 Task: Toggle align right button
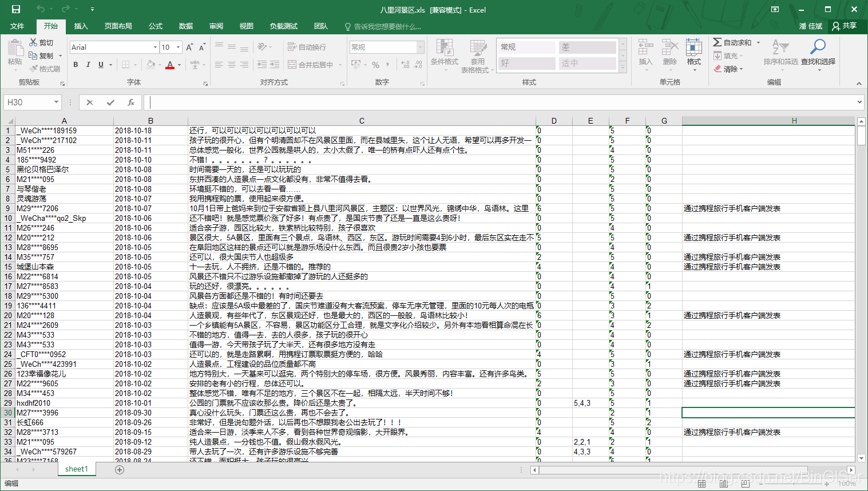pos(244,65)
